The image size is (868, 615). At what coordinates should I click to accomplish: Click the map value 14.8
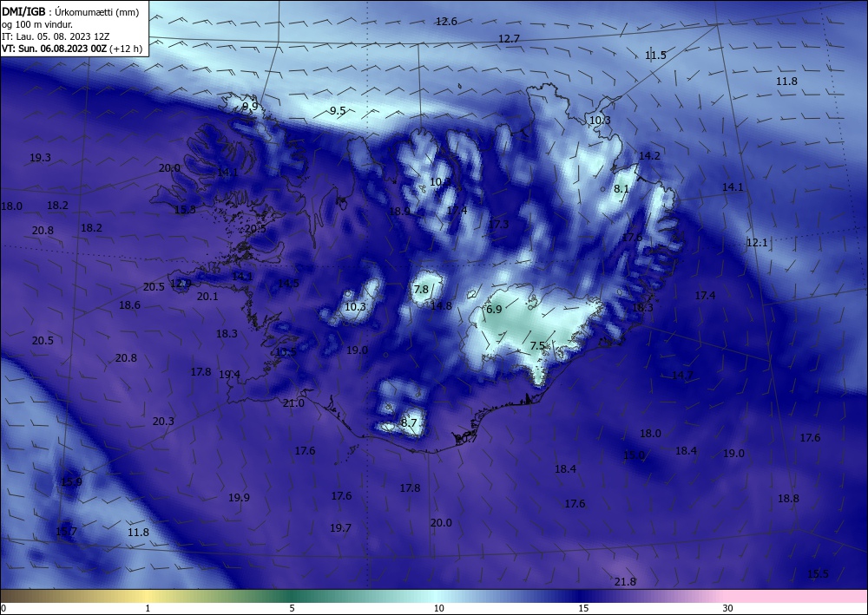coord(441,305)
